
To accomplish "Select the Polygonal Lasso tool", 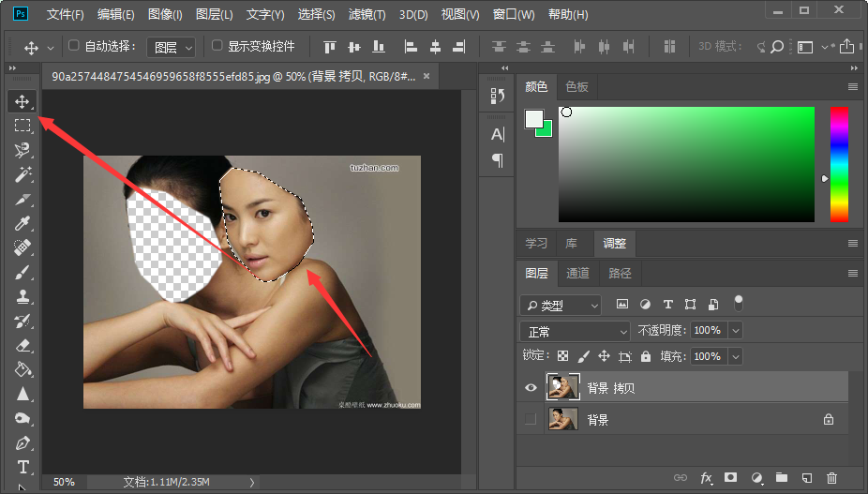I will [22, 150].
